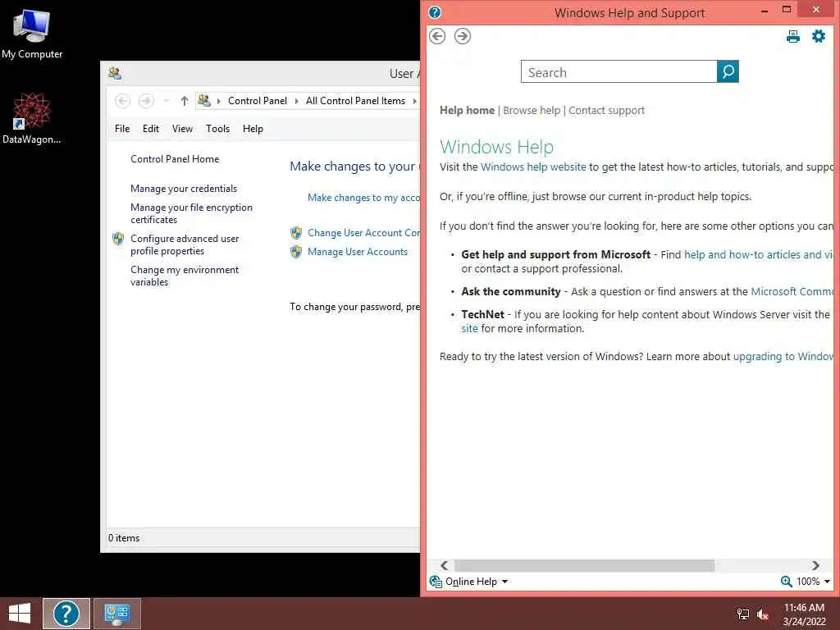Open the Microsoft Community link
The image size is (840, 630).
[x=792, y=291]
